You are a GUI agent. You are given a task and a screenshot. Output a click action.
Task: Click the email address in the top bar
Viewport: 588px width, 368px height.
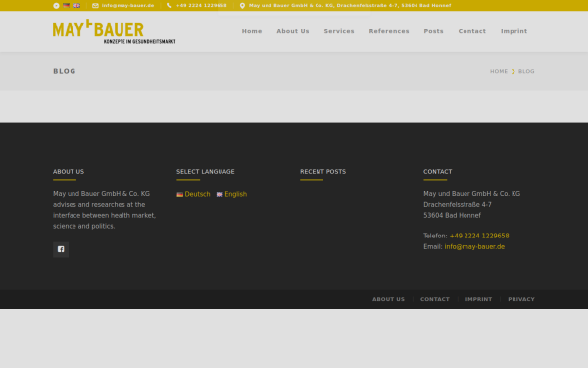127,5
